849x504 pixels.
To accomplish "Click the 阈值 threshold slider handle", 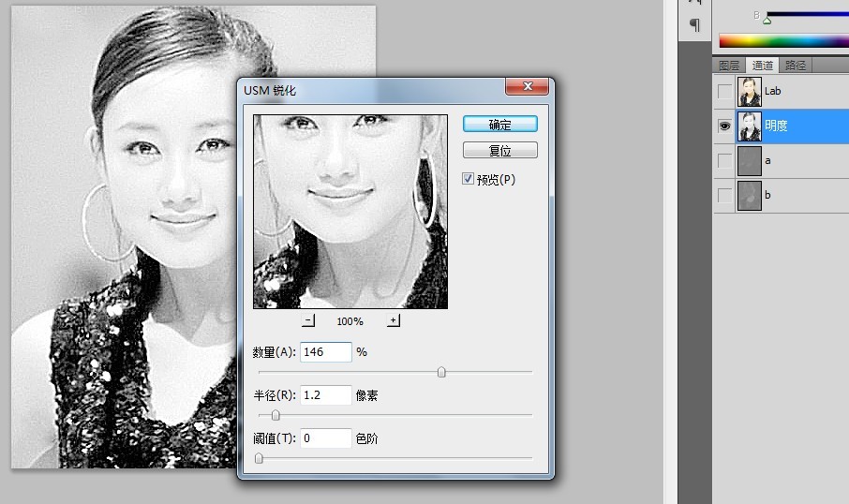I will click(259, 457).
